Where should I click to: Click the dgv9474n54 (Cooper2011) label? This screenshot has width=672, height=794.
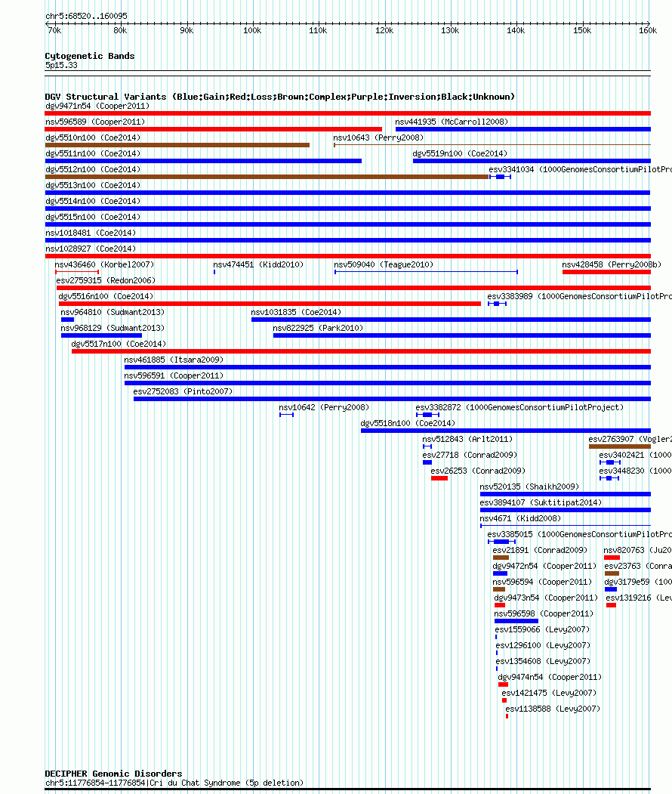[x=550, y=676]
